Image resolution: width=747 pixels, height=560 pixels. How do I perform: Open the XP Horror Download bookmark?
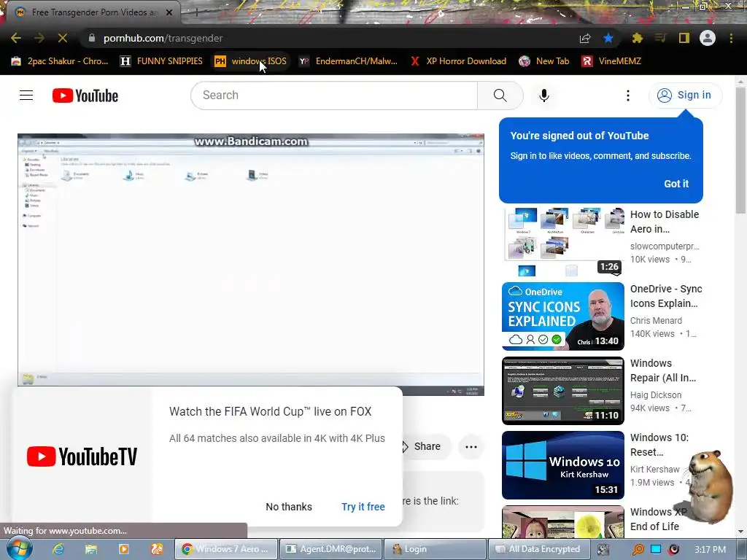[x=458, y=61]
